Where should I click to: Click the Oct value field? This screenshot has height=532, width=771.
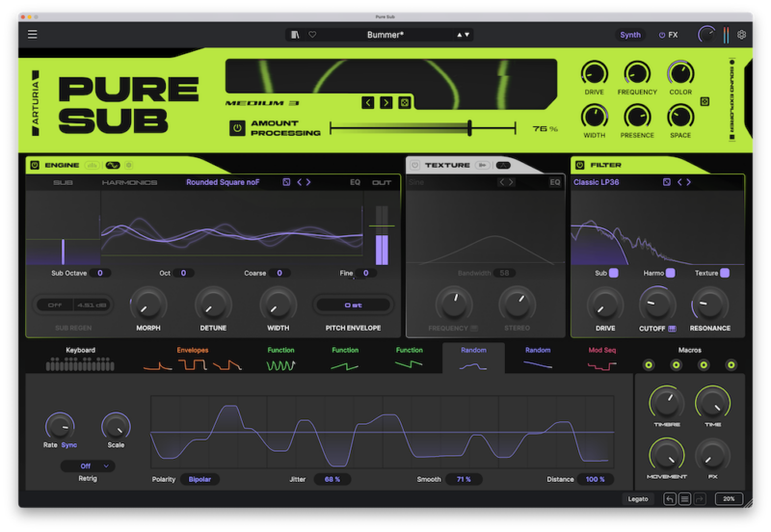pyautogui.click(x=183, y=273)
